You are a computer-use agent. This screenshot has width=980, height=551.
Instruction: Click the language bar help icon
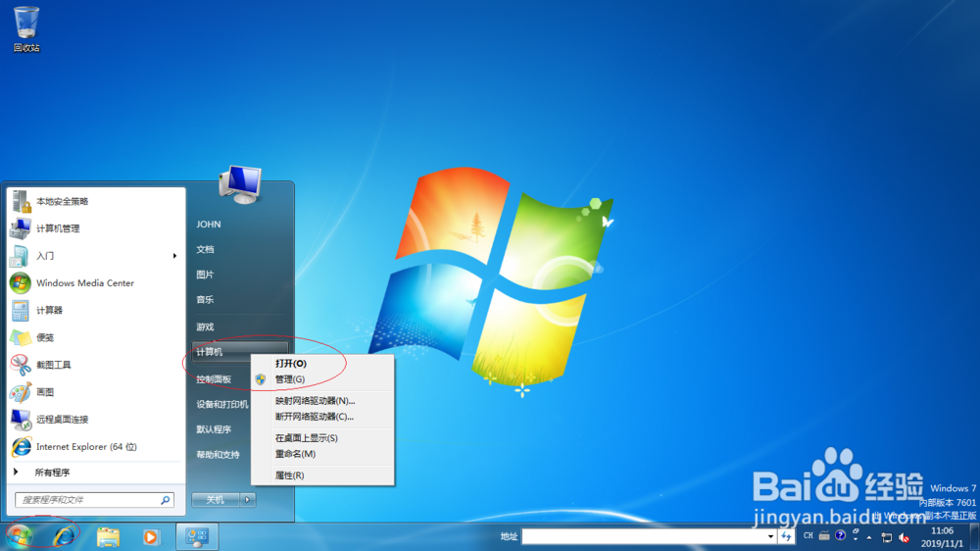point(840,535)
